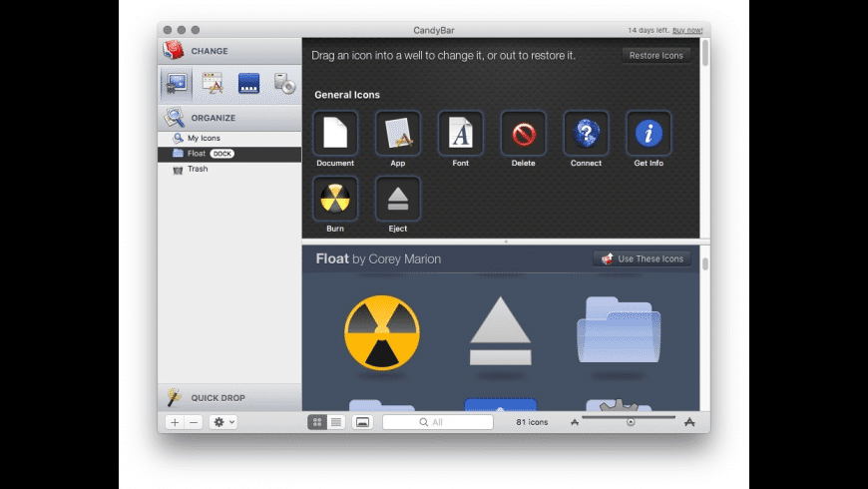Adjust the icon size slider
The height and width of the screenshot is (489, 868).
[x=630, y=421]
